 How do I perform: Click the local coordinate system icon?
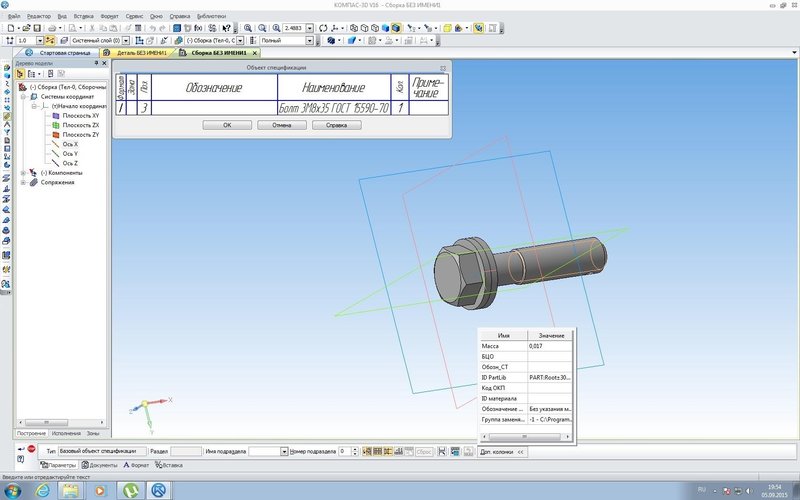coord(139,40)
